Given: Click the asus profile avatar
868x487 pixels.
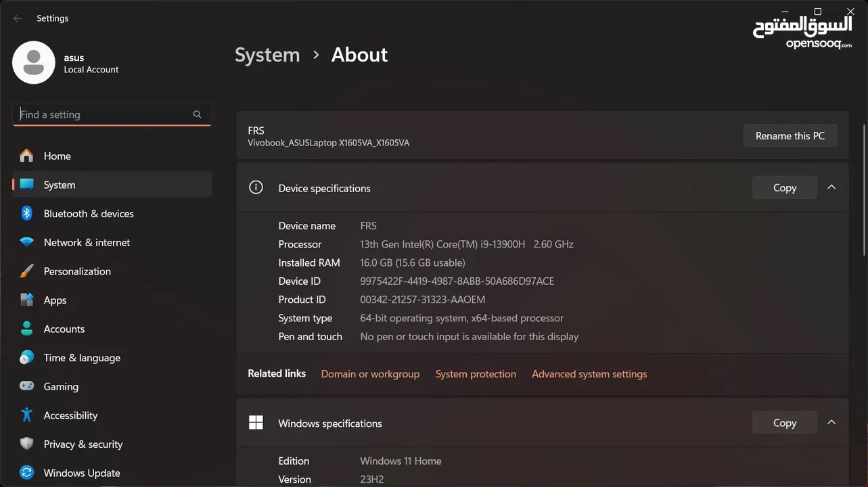Looking at the screenshot, I should pos(34,63).
